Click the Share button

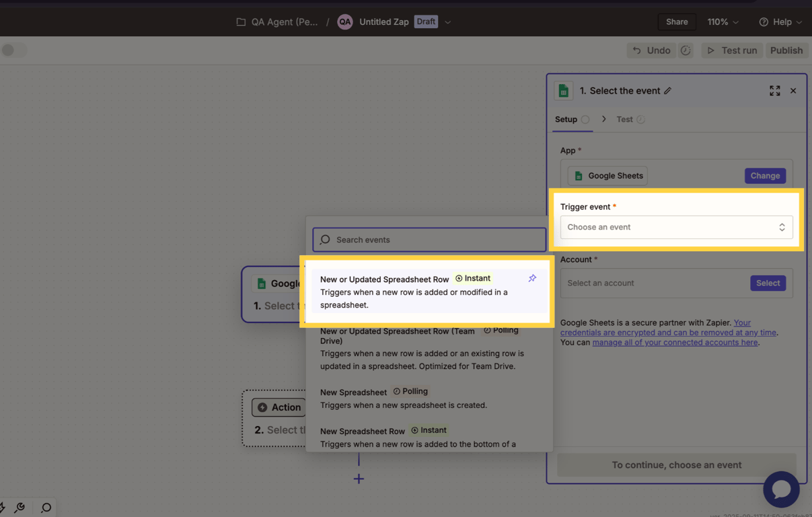(677, 22)
